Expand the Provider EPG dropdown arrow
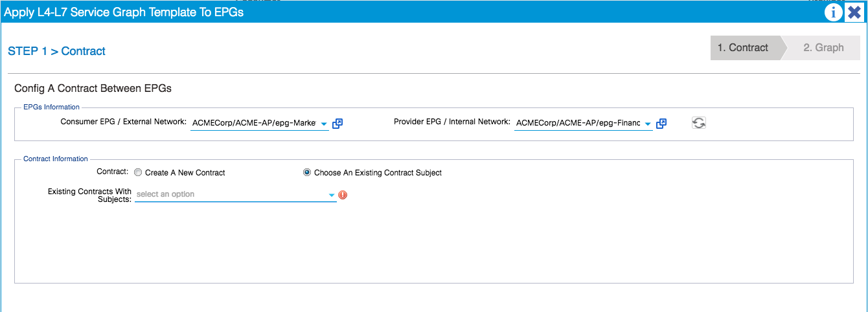Viewport: 868px width, 312px height. click(x=648, y=124)
